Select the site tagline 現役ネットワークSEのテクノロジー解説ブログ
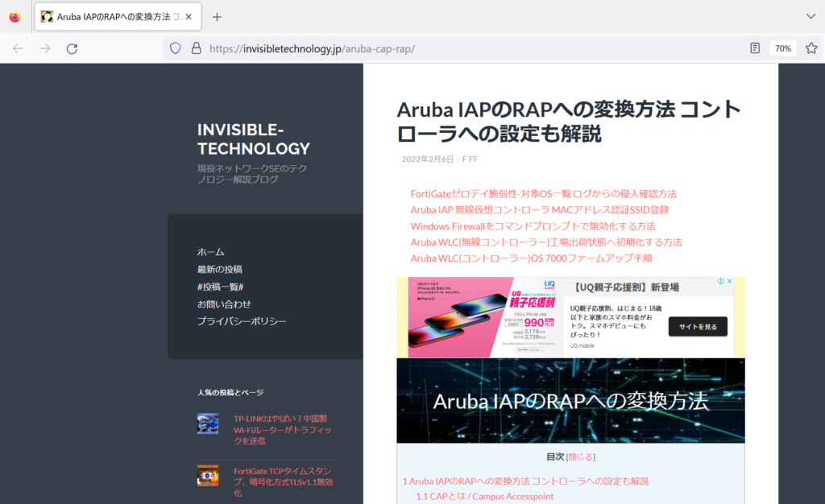Viewport: 825px width, 504px height. click(252, 174)
